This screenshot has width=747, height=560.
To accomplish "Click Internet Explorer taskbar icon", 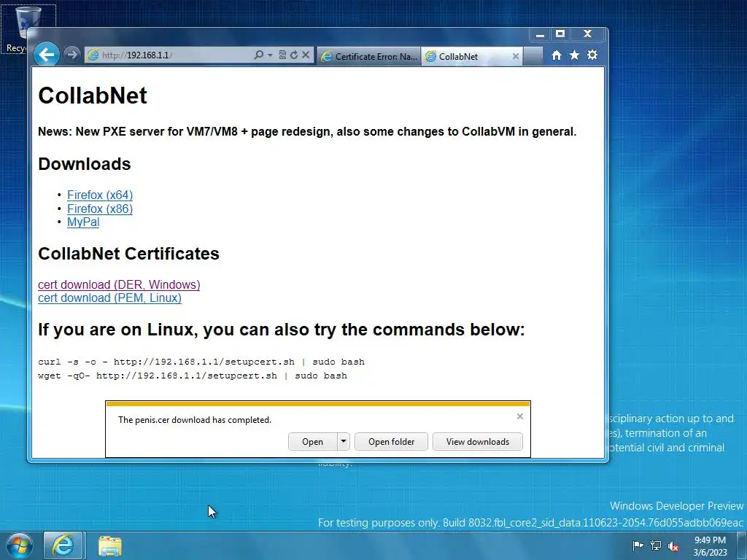I will point(63,545).
